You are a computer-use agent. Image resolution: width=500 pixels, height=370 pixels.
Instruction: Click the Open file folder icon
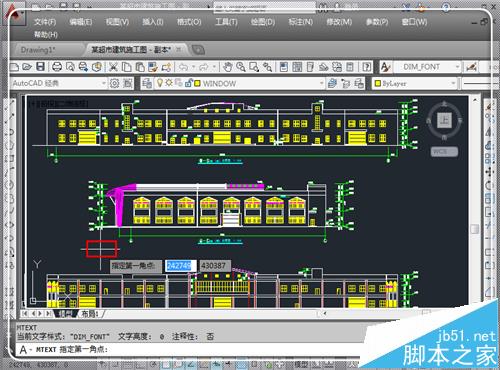click(x=27, y=67)
